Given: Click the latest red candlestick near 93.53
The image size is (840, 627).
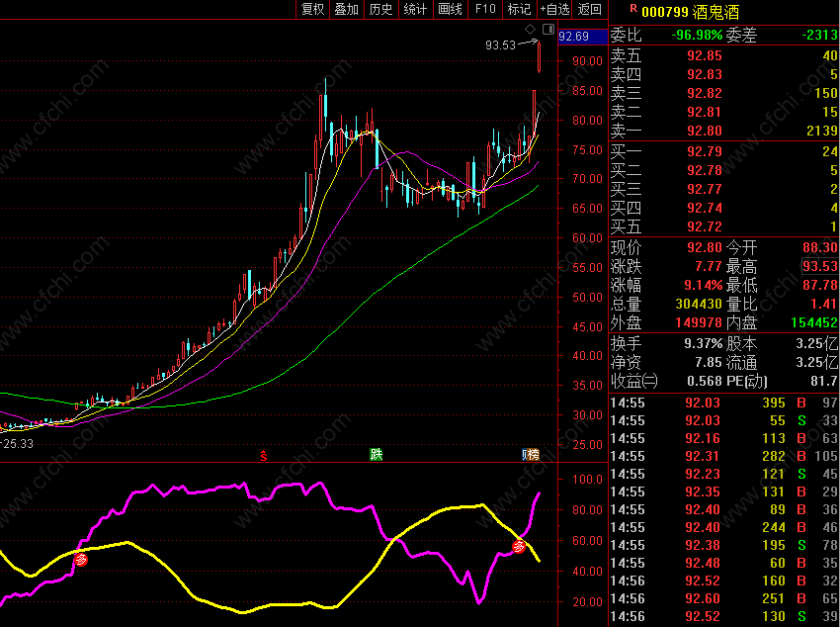Looking at the screenshot, I should click(x=539, y=56).
